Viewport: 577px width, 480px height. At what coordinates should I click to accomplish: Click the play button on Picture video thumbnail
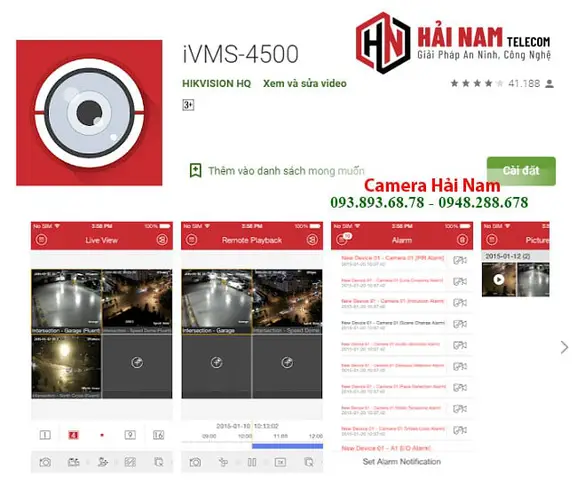(x=499, y=279)
